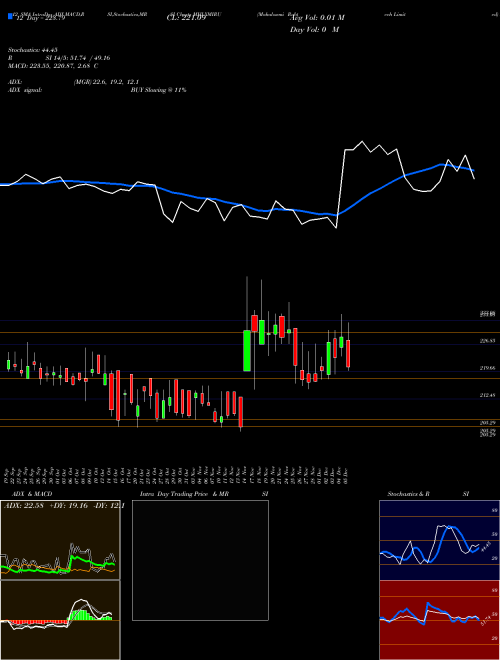Open the red RSI mini chart
This screenshot has height=660, width=500.
pos(439,620)
